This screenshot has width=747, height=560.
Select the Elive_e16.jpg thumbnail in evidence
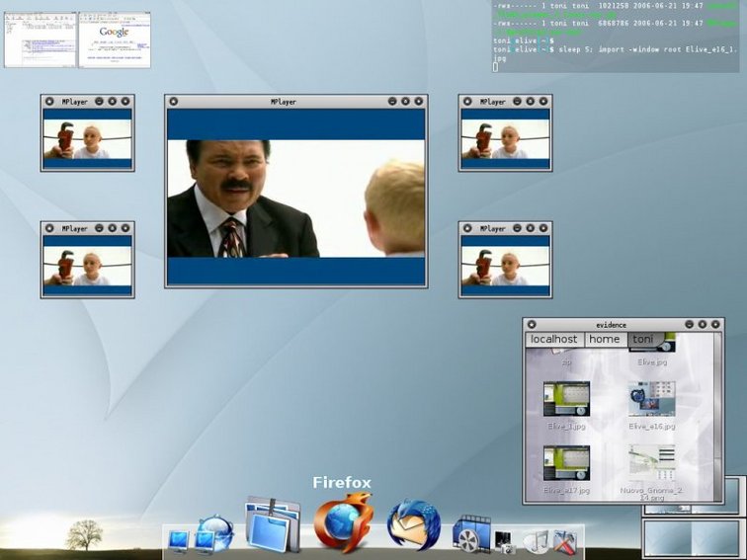pos(652,399)
